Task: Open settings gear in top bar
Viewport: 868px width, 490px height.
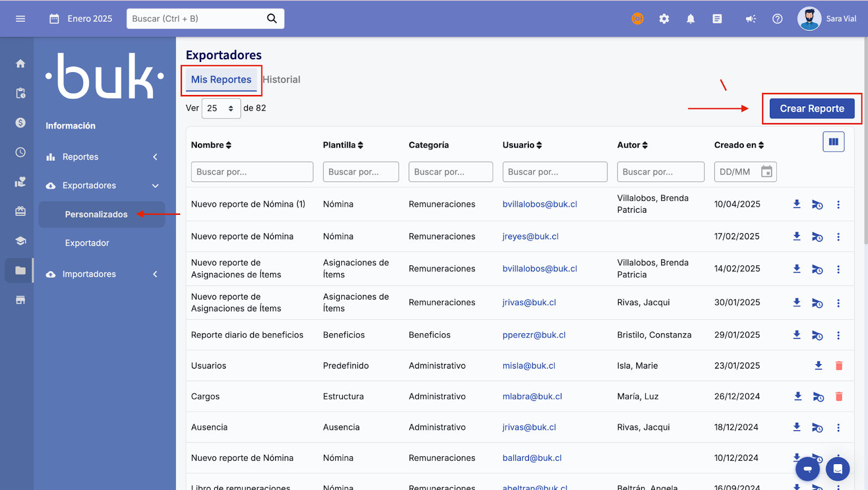Action: [664, 19]
